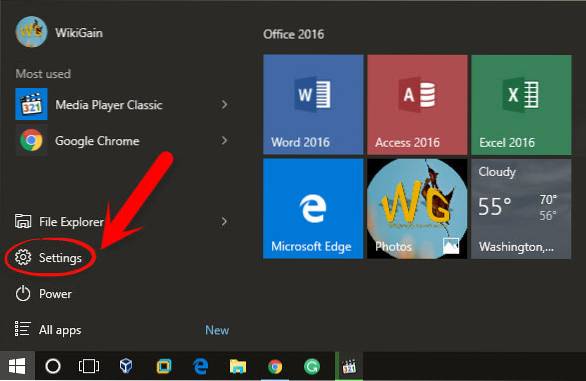Open the Excel 2016 tile
This screenshot has height=381, width=586.
[x=521, y=104]
